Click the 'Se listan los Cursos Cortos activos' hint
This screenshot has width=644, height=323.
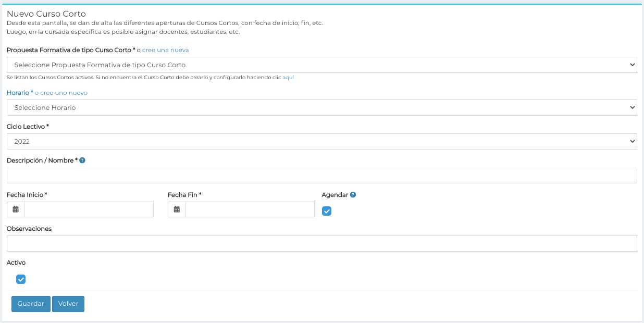150,78
